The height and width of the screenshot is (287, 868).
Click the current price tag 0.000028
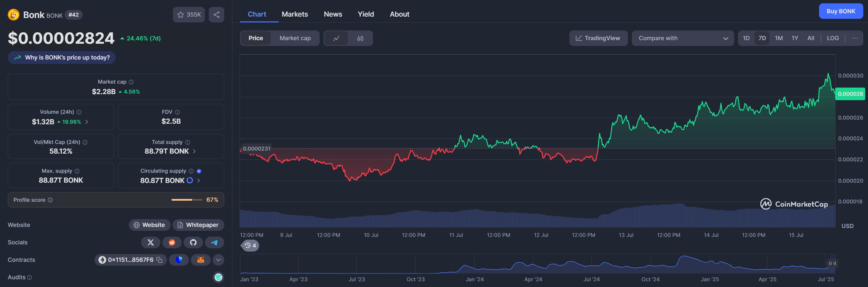[x=850, y=94]
